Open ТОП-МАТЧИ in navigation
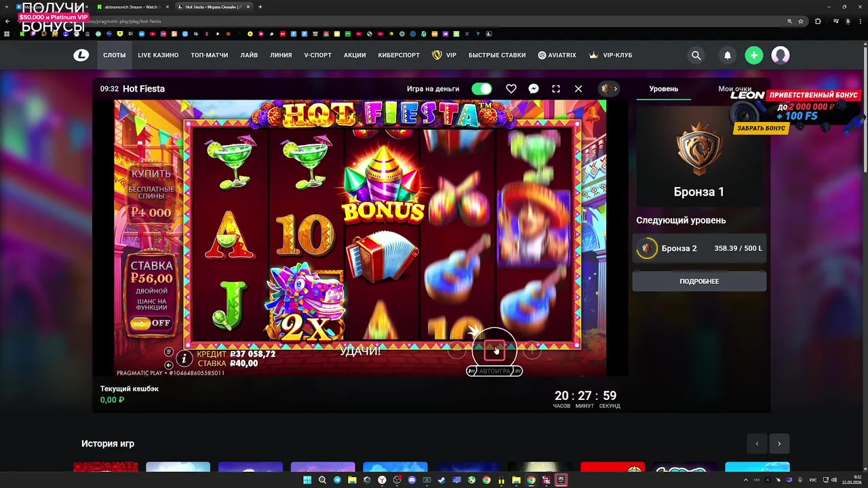This screenshot has height=488, width=868. tap(210, 56)
